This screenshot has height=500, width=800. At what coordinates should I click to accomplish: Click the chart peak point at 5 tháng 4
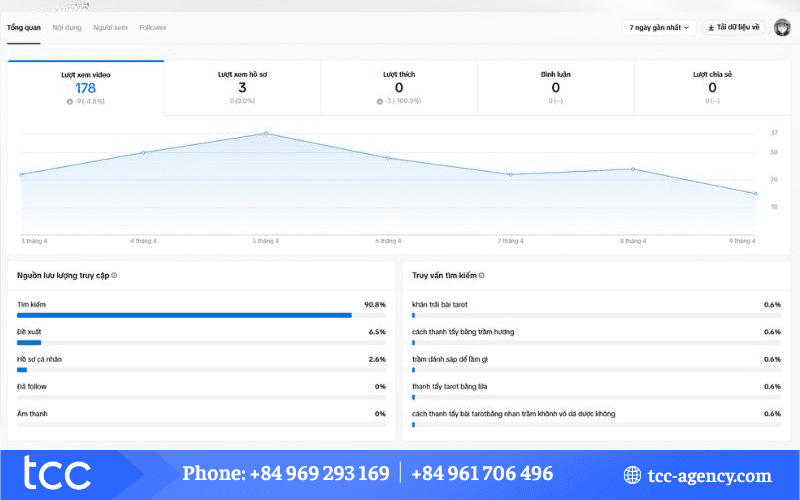click(x=266, y=133)
